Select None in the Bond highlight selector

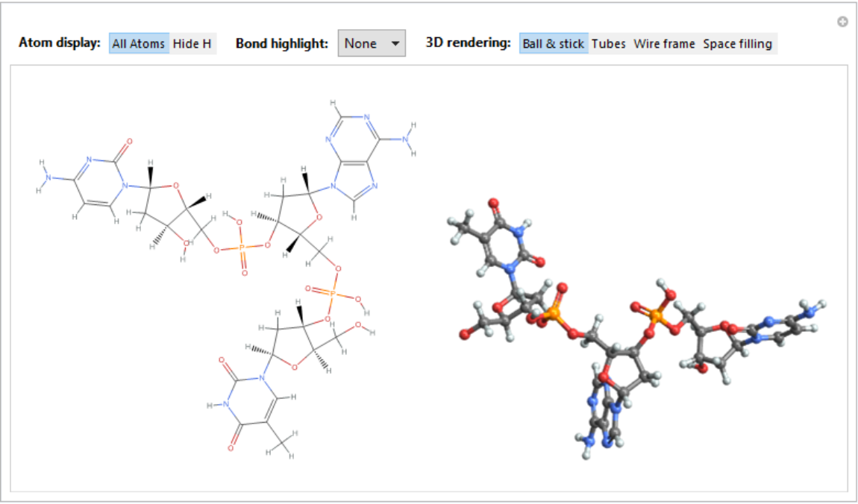359,43
